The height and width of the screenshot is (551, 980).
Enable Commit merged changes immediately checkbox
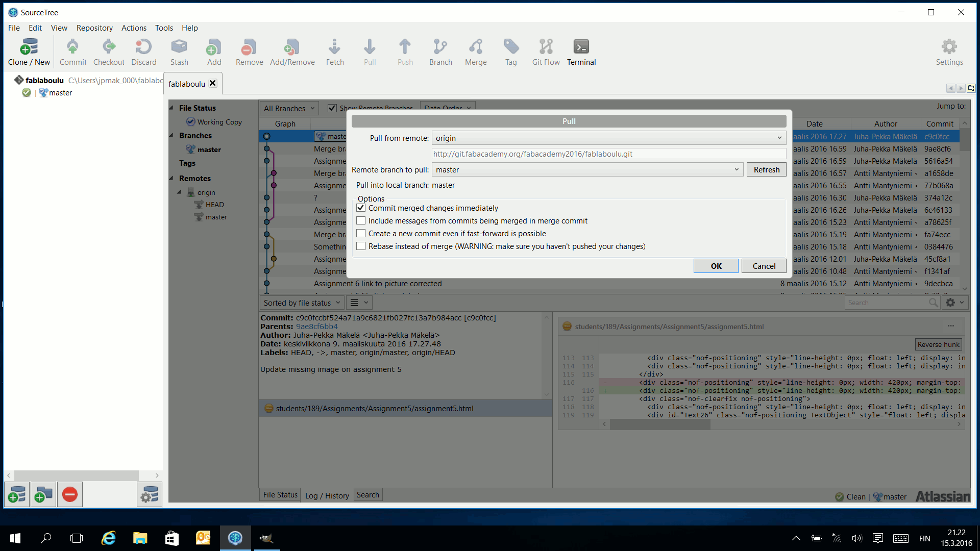click(361, 207)
